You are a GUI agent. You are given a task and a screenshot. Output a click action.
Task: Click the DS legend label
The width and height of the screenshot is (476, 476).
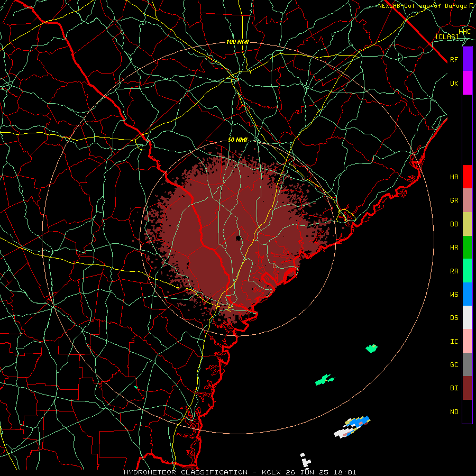[454, 318]
